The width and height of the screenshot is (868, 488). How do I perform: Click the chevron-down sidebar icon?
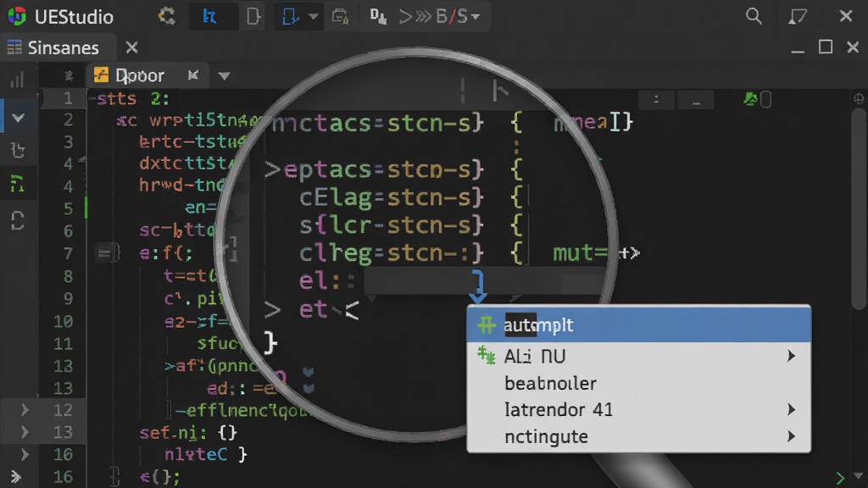pos(19,117)
